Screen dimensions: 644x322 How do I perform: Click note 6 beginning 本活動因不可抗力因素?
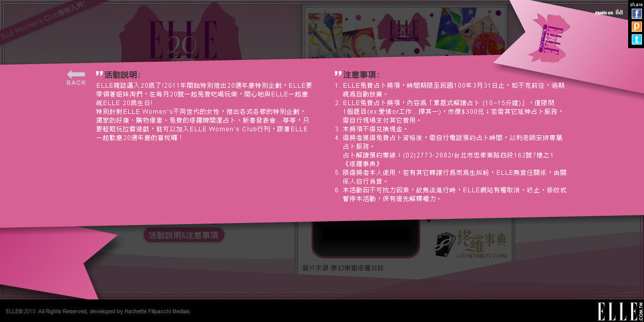[x=451, y=194]
